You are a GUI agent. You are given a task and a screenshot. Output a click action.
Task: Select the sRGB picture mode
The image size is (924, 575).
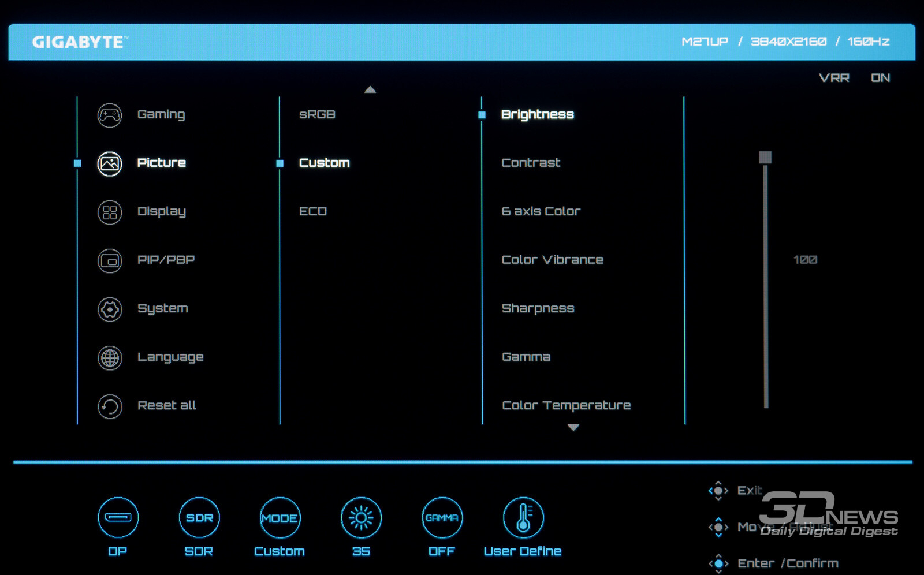(317, 114)
